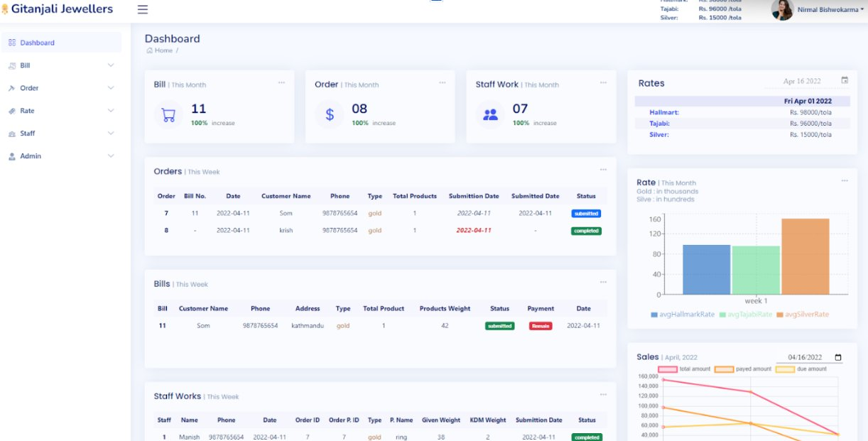The height and width of the screenshot is (441, 868).
Task: Click the Order sidebar icon
Action: [12, 88]
